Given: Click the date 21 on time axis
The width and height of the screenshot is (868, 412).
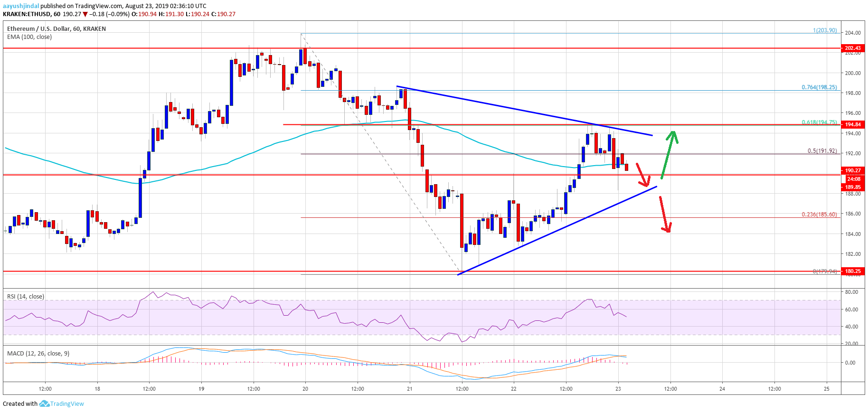Looking at the screenshot, I should click(409, 389).
